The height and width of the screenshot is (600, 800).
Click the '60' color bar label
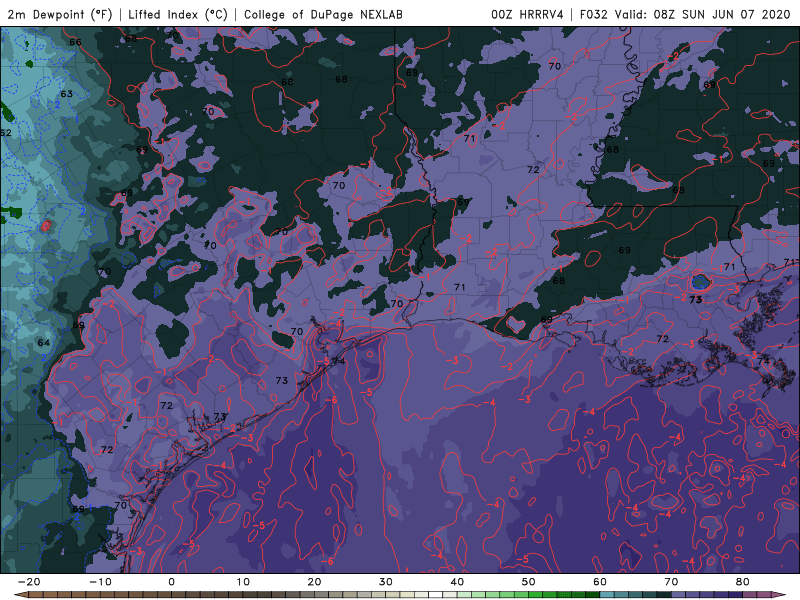600,582
